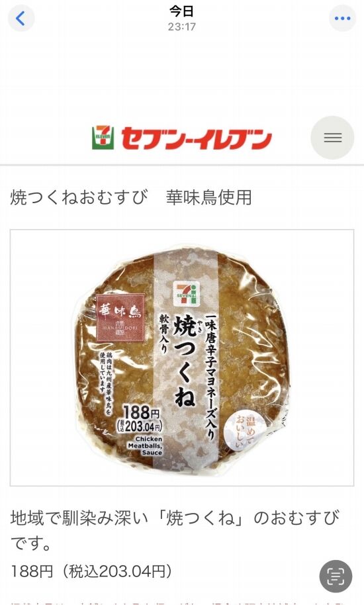Go back using the blue chevron icon
364x605 pixels.
(x=21, y=18)
